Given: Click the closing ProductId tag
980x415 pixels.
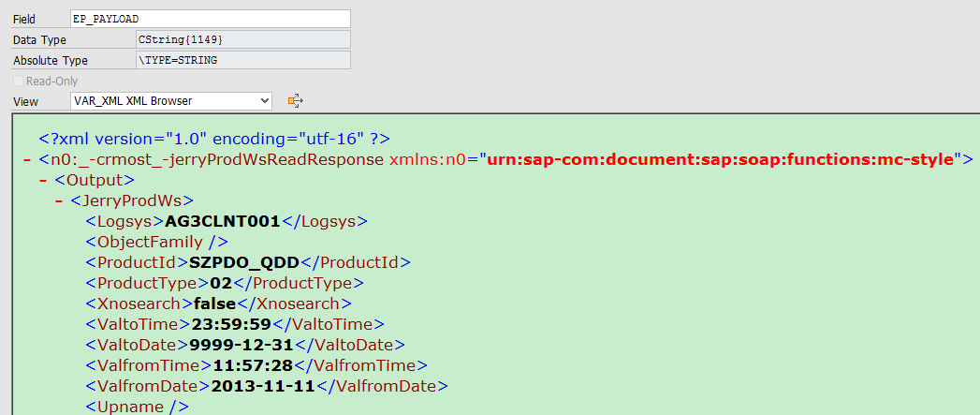Looking at the screenshot, I should click(x=355, y=263).
